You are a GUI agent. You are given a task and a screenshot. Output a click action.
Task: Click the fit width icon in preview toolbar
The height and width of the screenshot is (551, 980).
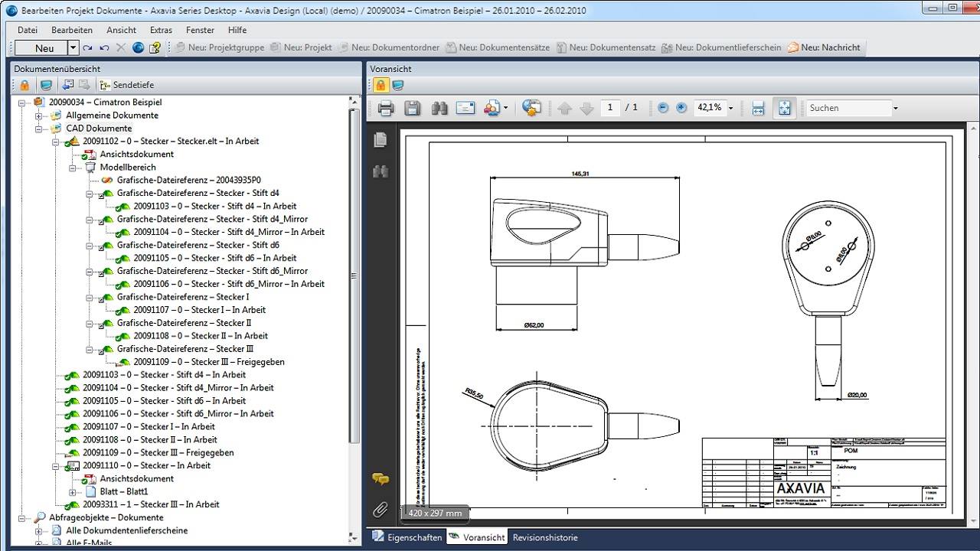[758, 108]
